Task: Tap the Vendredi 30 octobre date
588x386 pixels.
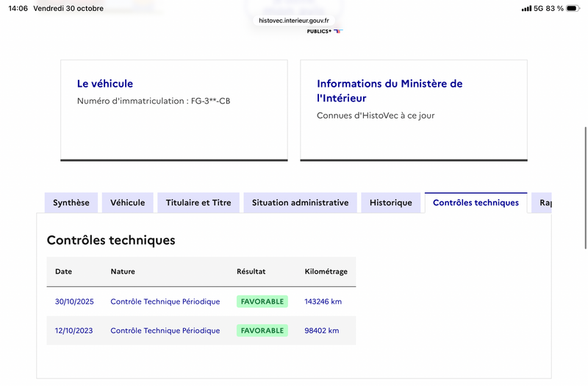Action: [68, 8]
